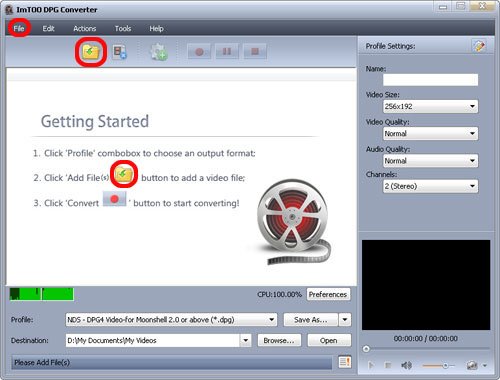This screenshot has width=500, height=380.
Task: Click the 'CPU:100.00%' text
Action: pyautogui.click(x=279, y=295)
